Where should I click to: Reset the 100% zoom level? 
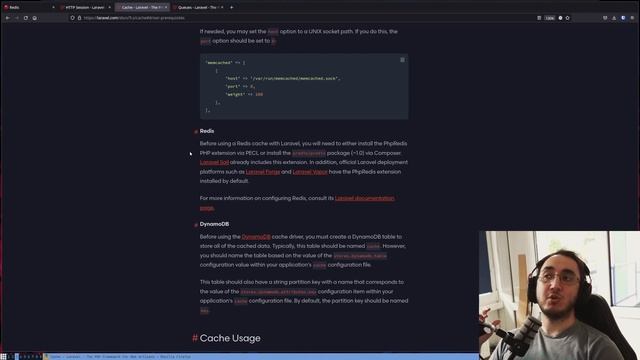pos(550,18)
